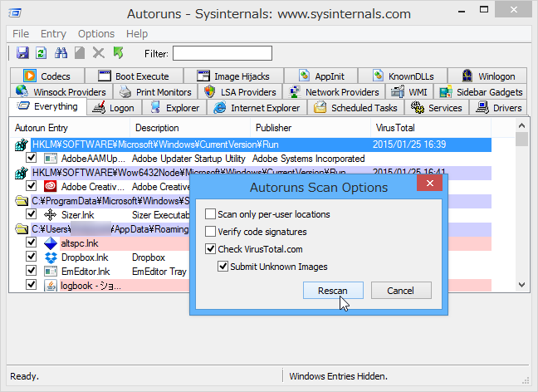The image size is (538, 392).
Task: Click the list scrollbar down arrow
Action: (x=522, y=285)
